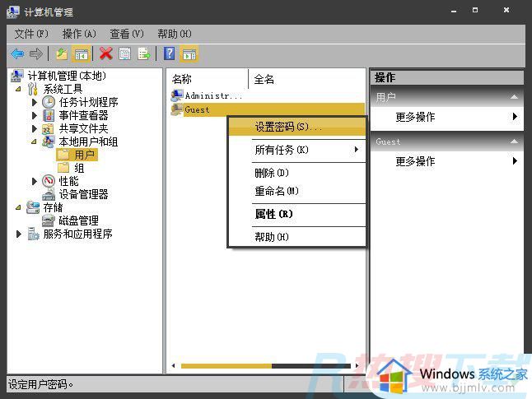Click the 计算机管理 title bar app icon
The height and width of the screenshot is (399, 532).
coord(13,12)
